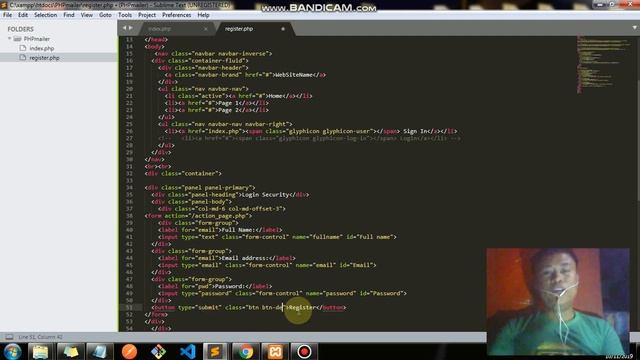Go to next tab with right arrow
The image size is (640, 360).
[x=131, y=28]
